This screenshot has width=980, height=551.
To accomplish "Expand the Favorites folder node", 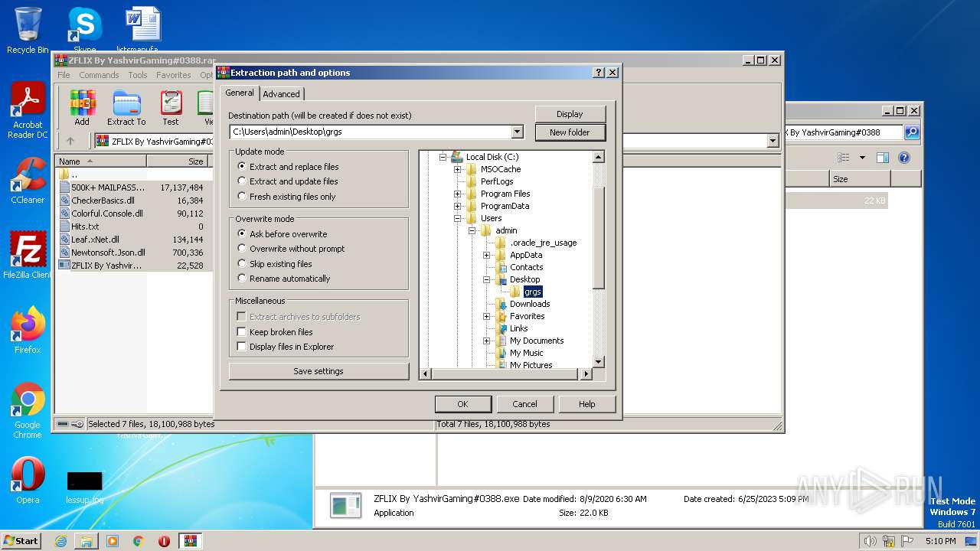I will [486, 316].
